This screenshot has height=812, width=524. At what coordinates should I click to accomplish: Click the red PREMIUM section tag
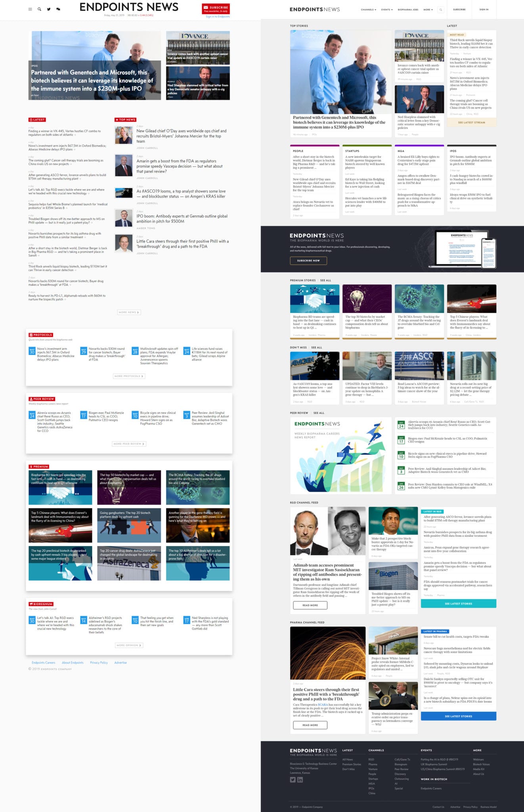click(39, 467)
